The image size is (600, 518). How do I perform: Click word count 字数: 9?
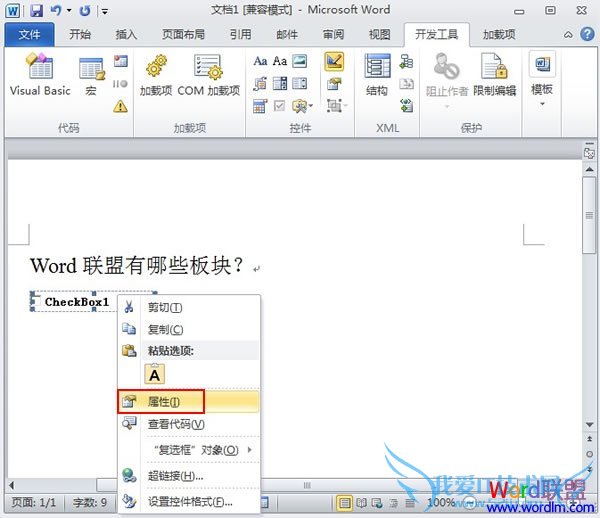tap(90, 503)
